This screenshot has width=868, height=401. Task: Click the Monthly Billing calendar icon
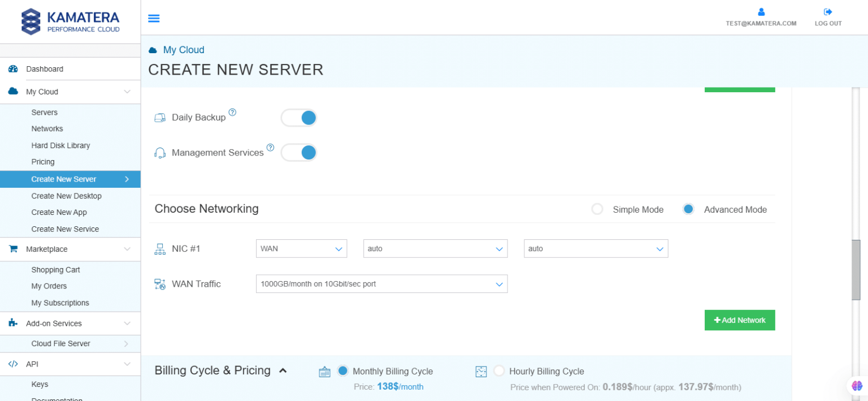(324, 371)
